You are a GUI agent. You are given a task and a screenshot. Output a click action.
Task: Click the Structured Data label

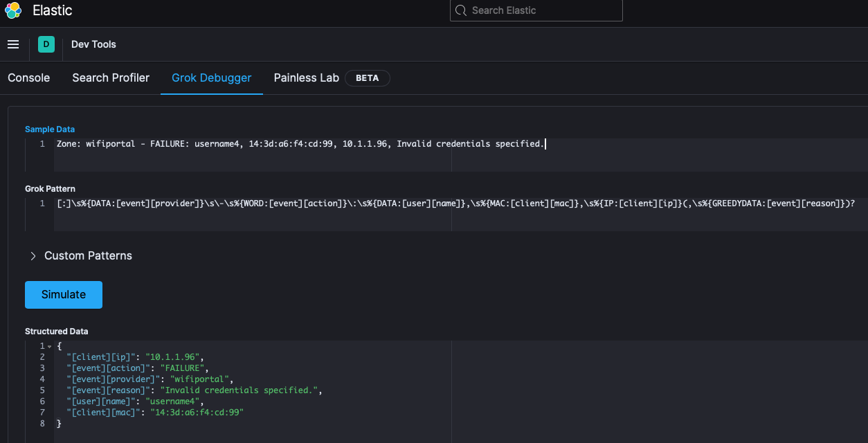57,332
